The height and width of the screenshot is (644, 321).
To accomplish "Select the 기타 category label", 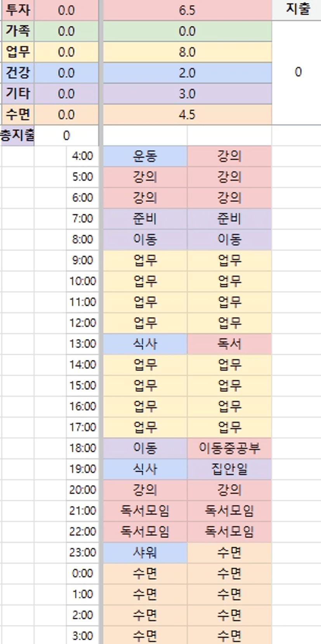I will [18, 94].
